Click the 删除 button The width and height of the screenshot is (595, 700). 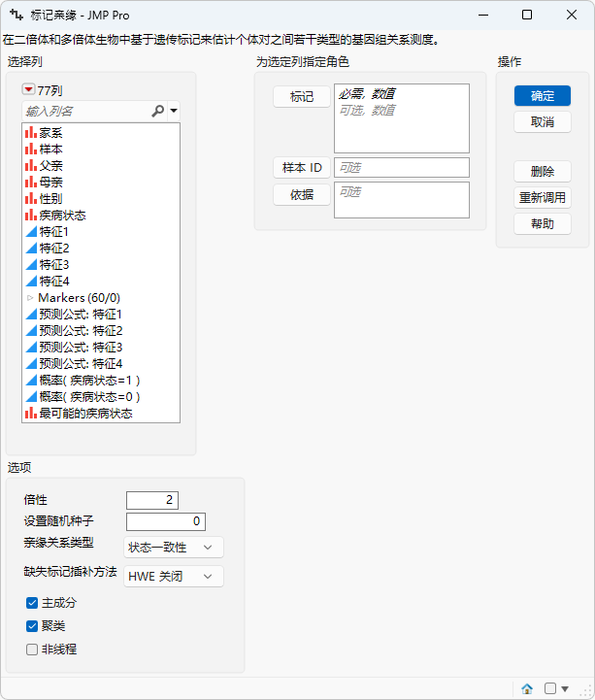543,172
